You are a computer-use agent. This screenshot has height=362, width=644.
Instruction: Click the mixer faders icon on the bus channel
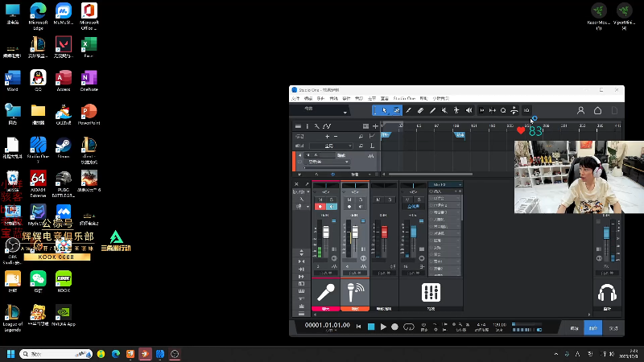point(431,293)
